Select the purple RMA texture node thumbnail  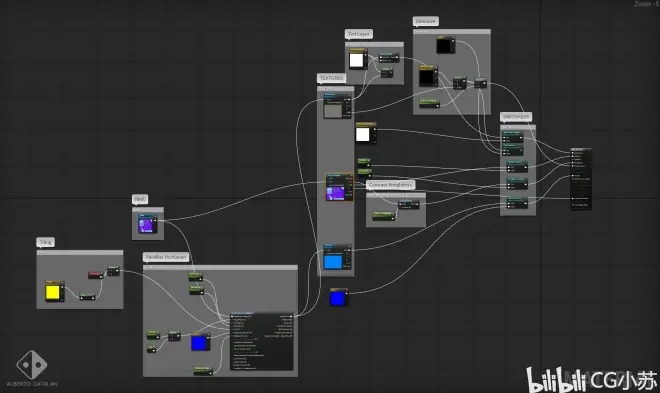point(148,224)
